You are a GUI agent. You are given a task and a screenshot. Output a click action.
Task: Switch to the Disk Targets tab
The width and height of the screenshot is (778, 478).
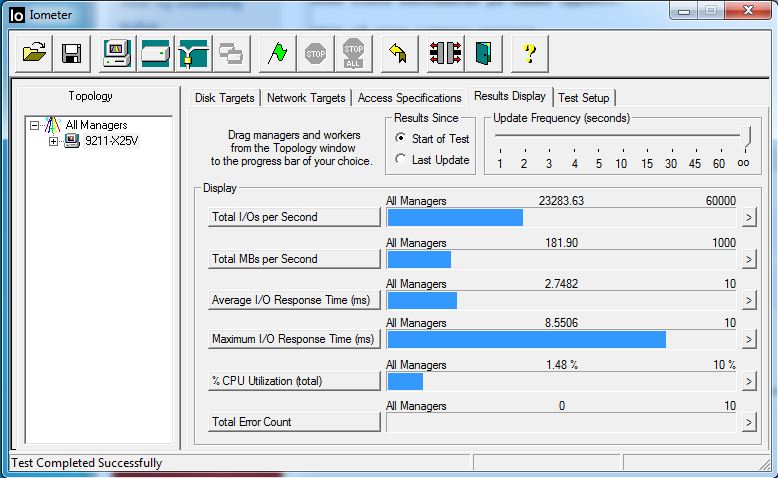224,98
